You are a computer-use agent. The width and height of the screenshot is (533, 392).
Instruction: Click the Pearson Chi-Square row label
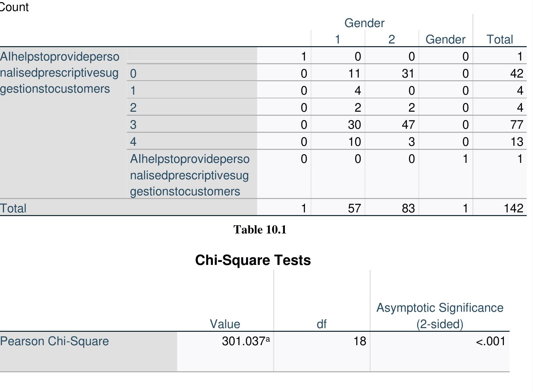coord(55,341)
